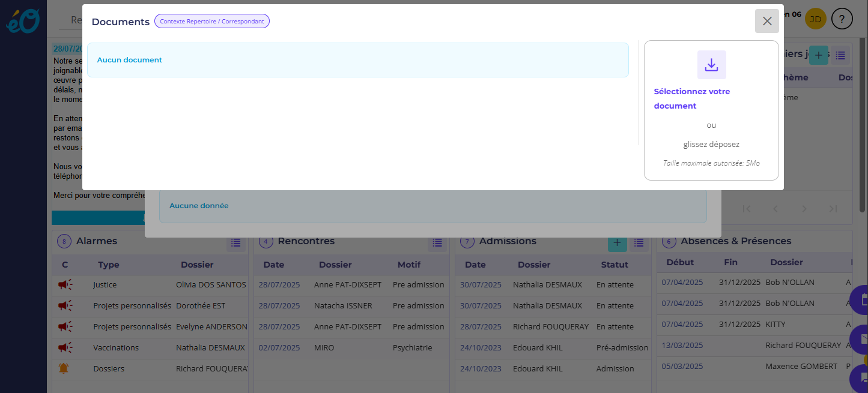868x393 pixels.
Task: Open 13/03/2025 absence for Richard FOUQUERAY
Action: [682, 345]
